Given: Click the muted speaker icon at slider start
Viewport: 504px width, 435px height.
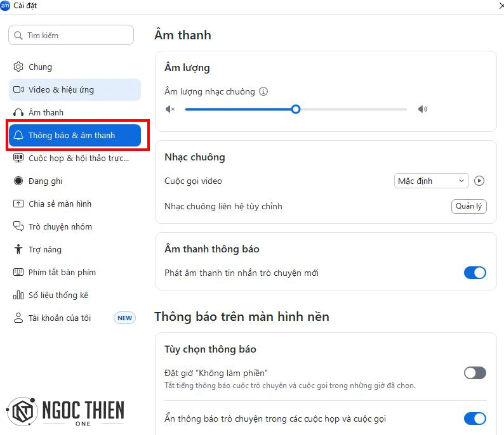Looking at the screenshot, I should (x=169, y=109).
